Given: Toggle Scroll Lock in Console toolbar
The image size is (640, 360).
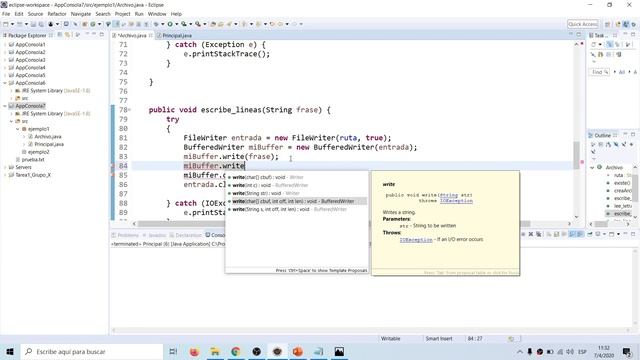Looking at the screenshot, I should tap(556, 234).
